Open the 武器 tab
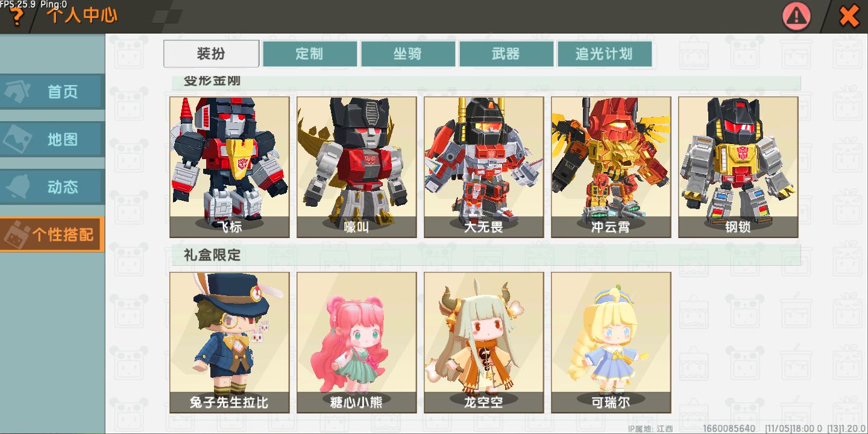This screenshot has width=868, height=434. 506,54
